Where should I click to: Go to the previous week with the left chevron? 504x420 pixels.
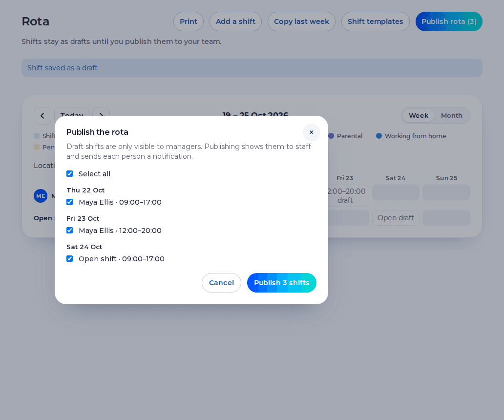click(x=42, y=116)
